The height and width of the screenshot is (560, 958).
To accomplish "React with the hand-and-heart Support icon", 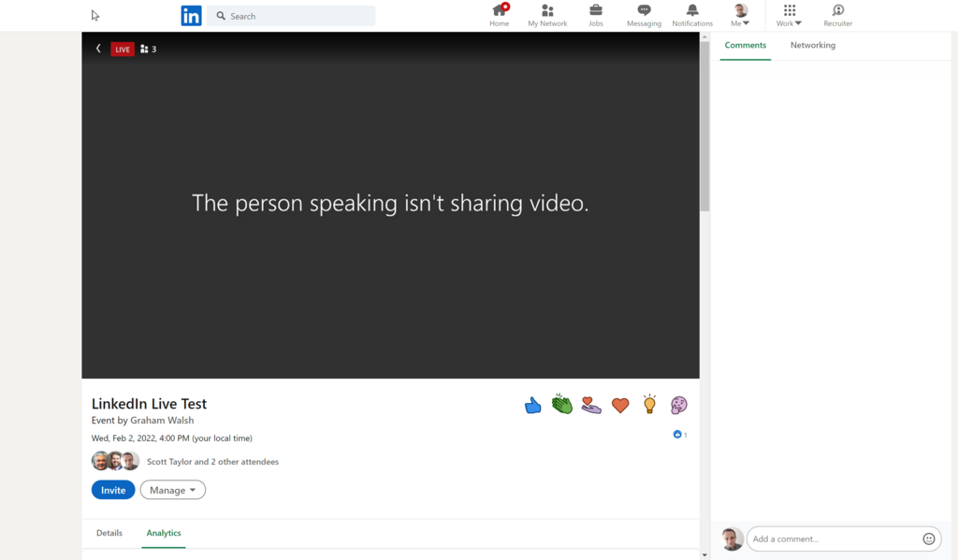I will [x=591, y=405].
